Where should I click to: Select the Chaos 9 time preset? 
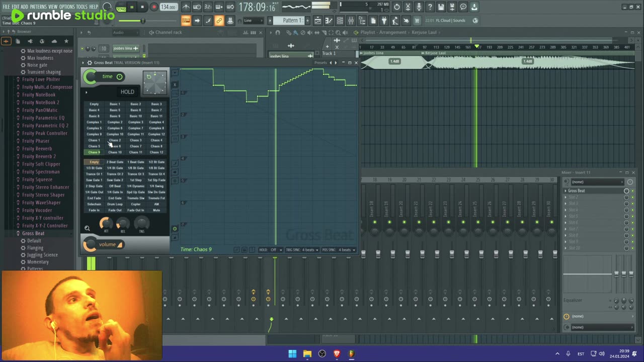[x=94, y=152]
